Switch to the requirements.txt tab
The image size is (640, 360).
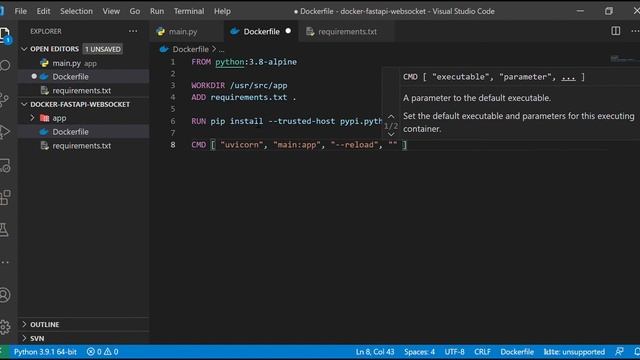pyautogui.click(x=347, y=31)
